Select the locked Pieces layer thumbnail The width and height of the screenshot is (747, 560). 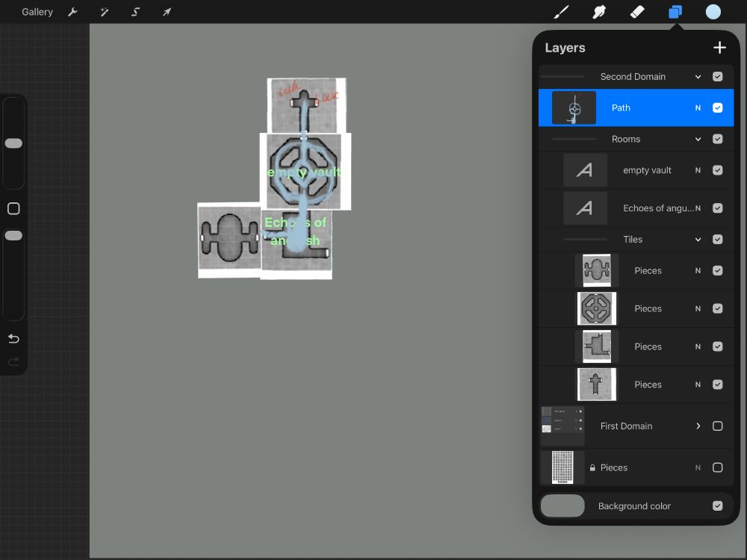tap(562, 467)
